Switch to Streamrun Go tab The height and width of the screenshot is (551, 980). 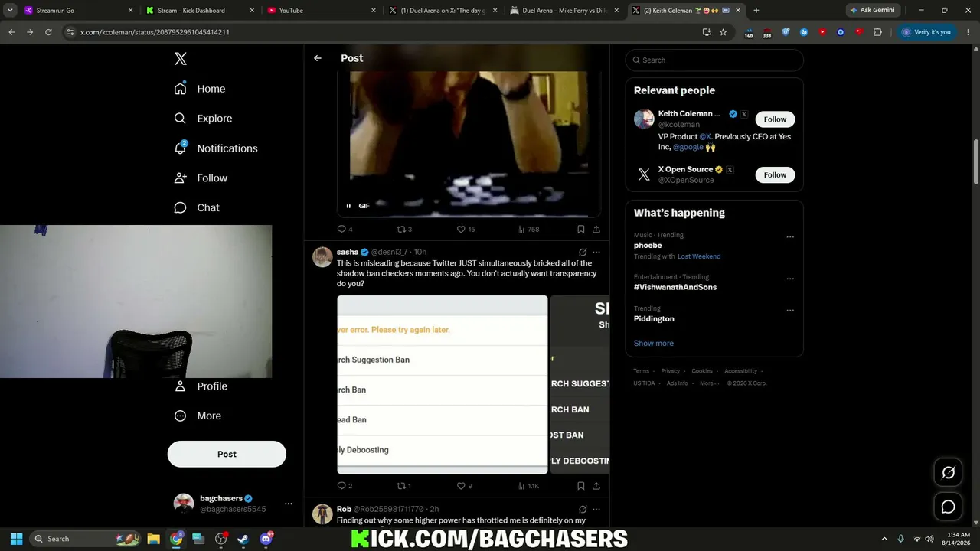pyautogui.click(x=78, y=11)
